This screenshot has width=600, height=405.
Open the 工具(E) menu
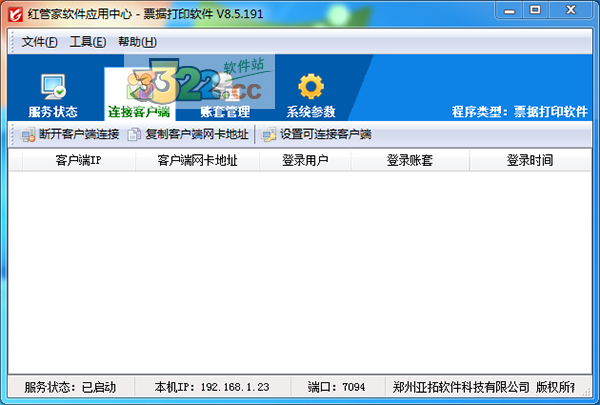click(x=88, y=42)
